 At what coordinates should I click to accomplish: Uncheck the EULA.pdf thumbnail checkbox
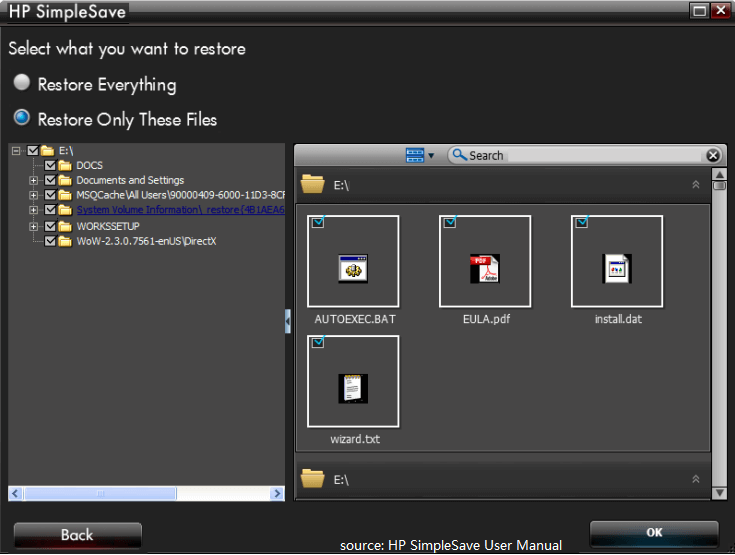pos(450,222)
